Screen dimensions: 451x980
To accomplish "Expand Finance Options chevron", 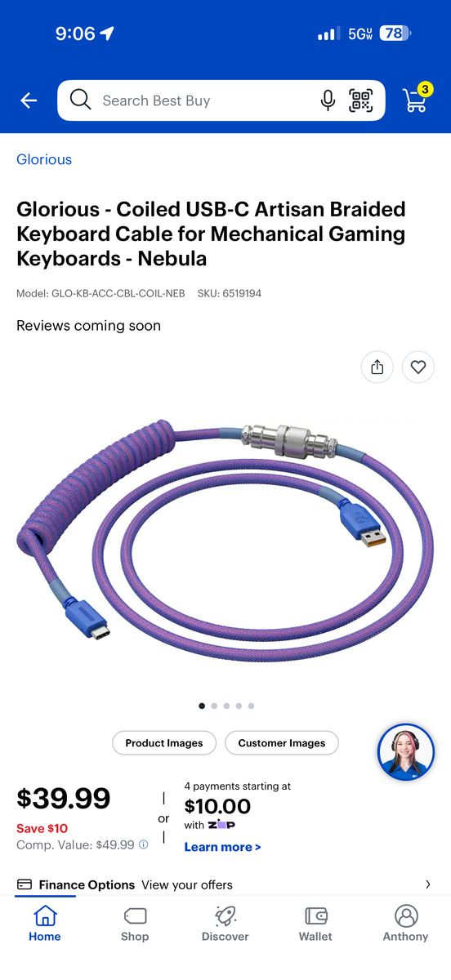I will coord(428,884).
